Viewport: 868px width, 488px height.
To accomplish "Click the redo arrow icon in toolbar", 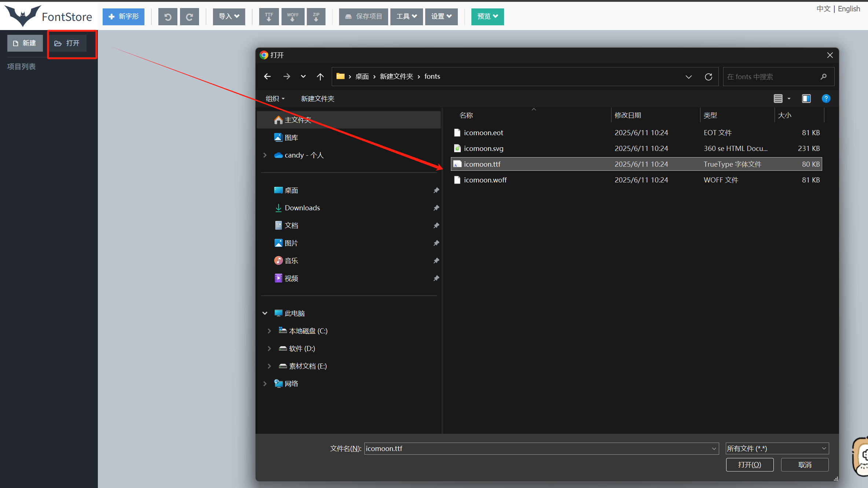I will pos(189,16).
